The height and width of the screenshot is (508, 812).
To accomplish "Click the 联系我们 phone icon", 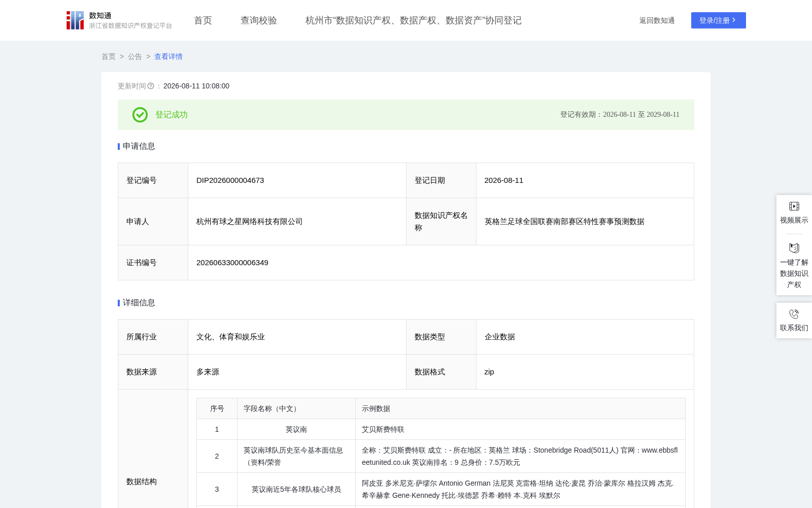I will tap(794, 314).
